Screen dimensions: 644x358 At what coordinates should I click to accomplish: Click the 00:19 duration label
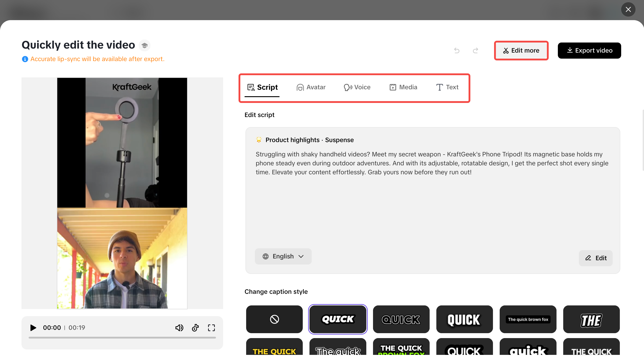click(77, 328)
